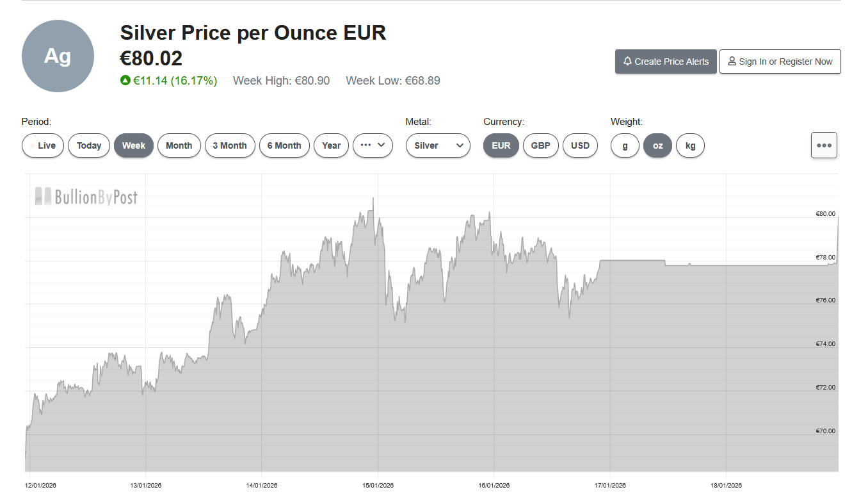The image size is (868, 494).
Task: Click the 18/01/2026 axis date label
Action: 726,485
